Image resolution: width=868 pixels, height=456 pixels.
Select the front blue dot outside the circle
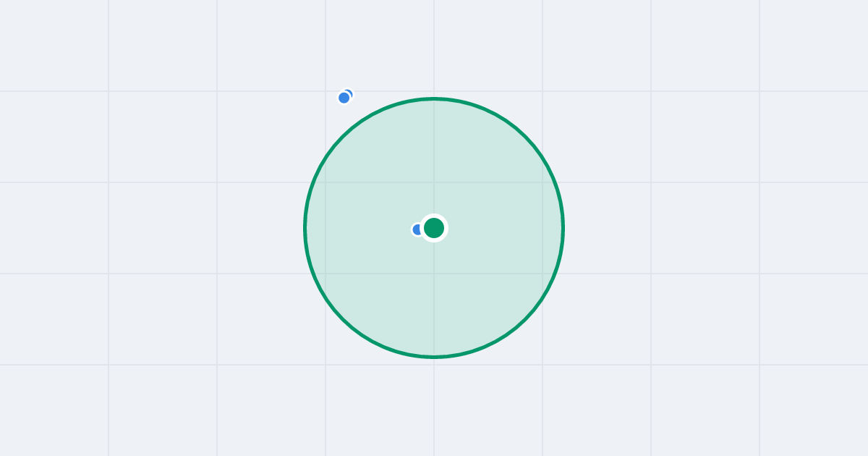344,98
